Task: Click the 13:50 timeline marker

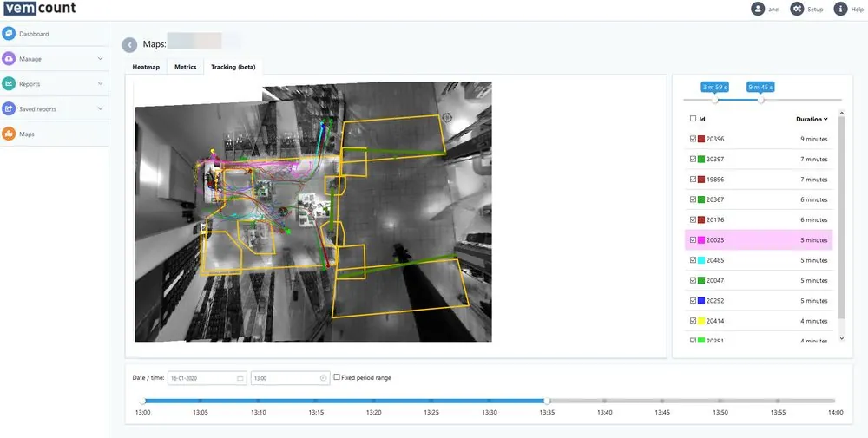Action: pyautogui.click(x=720, y=401)
